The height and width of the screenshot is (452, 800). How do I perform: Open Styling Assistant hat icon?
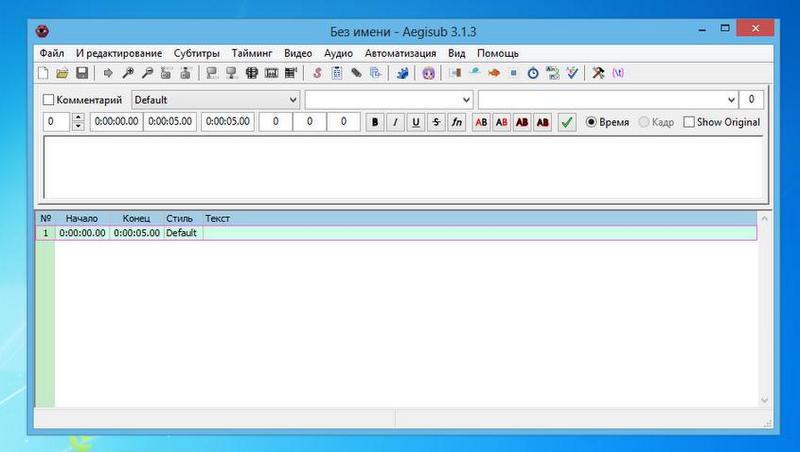click(x=474, y=73)
